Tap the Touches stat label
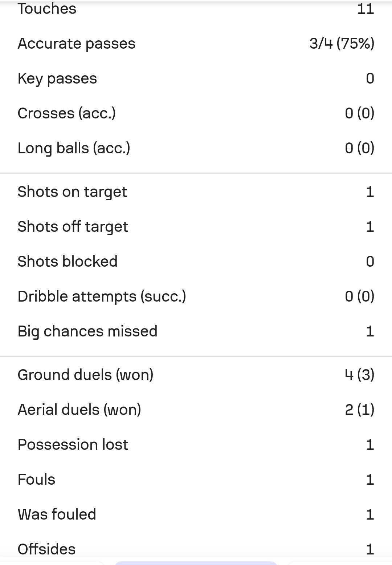 coord(47,9)
